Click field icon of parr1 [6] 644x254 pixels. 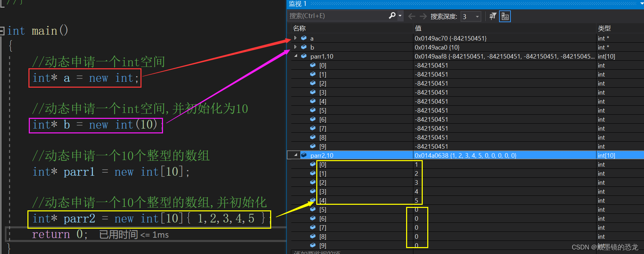[313, 119]
